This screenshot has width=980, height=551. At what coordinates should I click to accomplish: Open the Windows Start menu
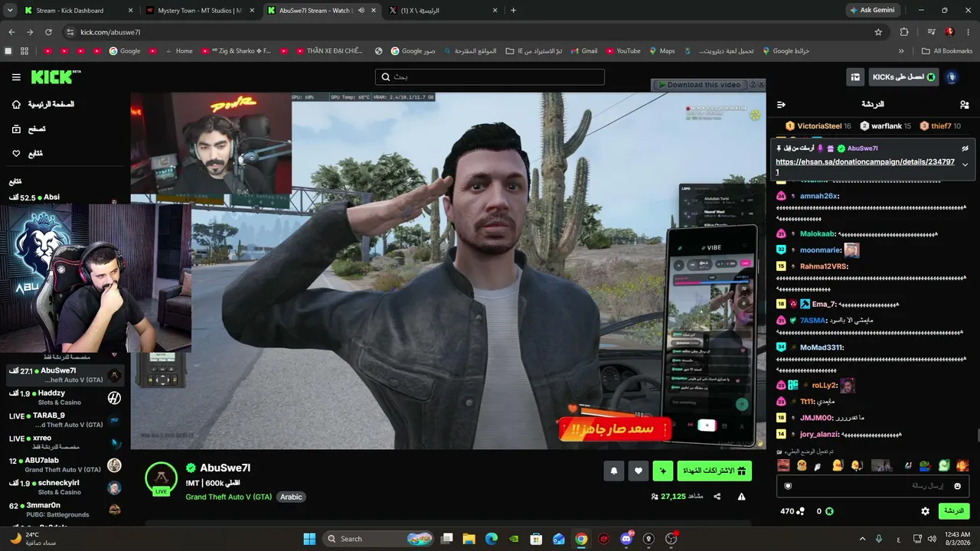[x=309, y=539]
